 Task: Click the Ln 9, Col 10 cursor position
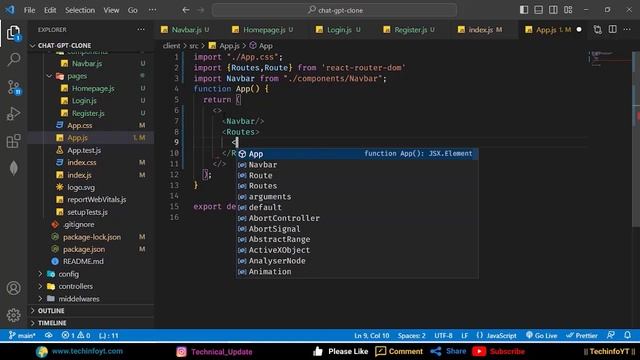(371, 336)
